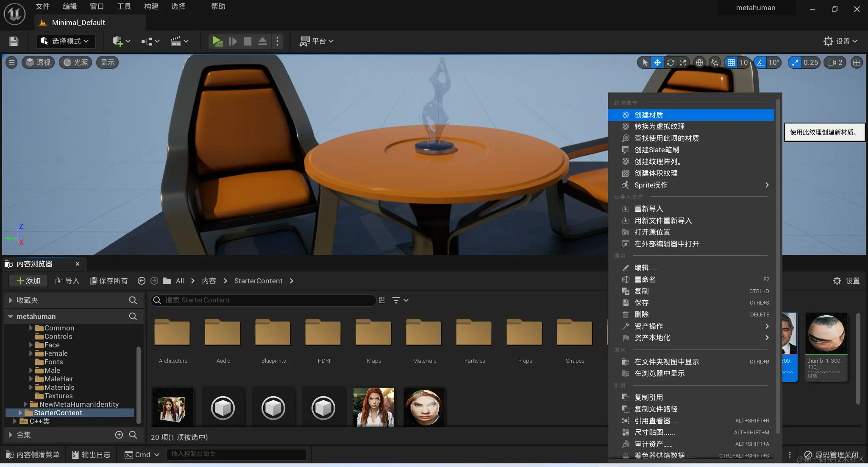Viewport: 868px width, 467px height.
Task: Click the Transform/Move tool icon
Action: pos(657,63)
